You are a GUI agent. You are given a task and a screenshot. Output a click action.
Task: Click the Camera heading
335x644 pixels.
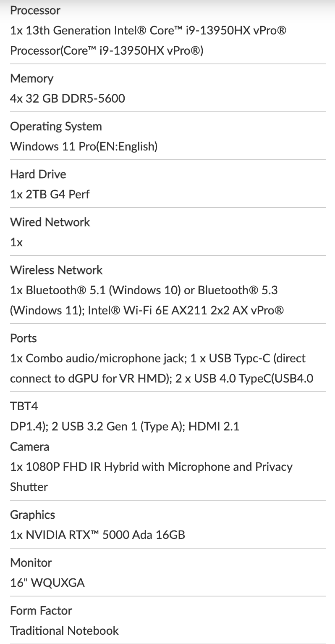tap(30, 446)
